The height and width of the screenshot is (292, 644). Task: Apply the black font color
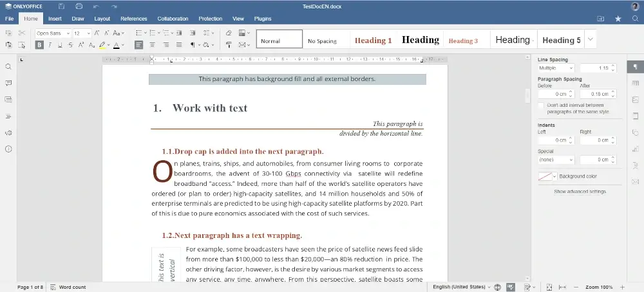click(x=117, y=45)
